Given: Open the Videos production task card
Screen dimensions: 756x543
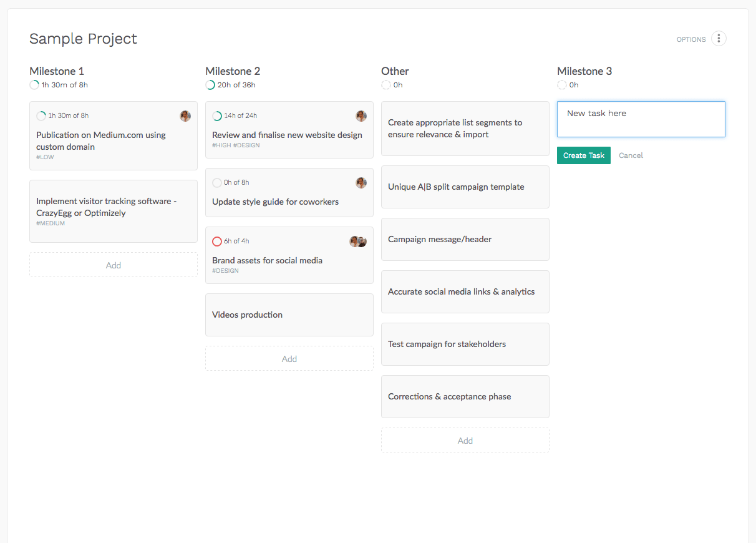Looking at the screenshot, I should point(289,315).
